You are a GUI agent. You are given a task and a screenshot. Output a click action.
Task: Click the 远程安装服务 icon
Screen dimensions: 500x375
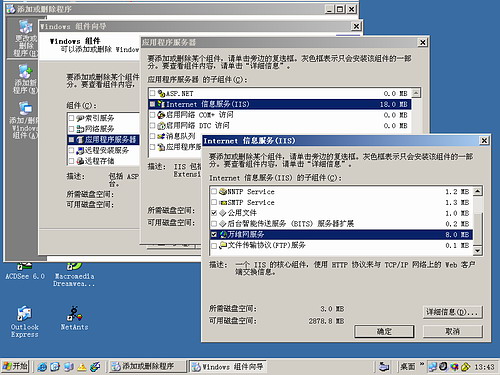pos(80,150)
